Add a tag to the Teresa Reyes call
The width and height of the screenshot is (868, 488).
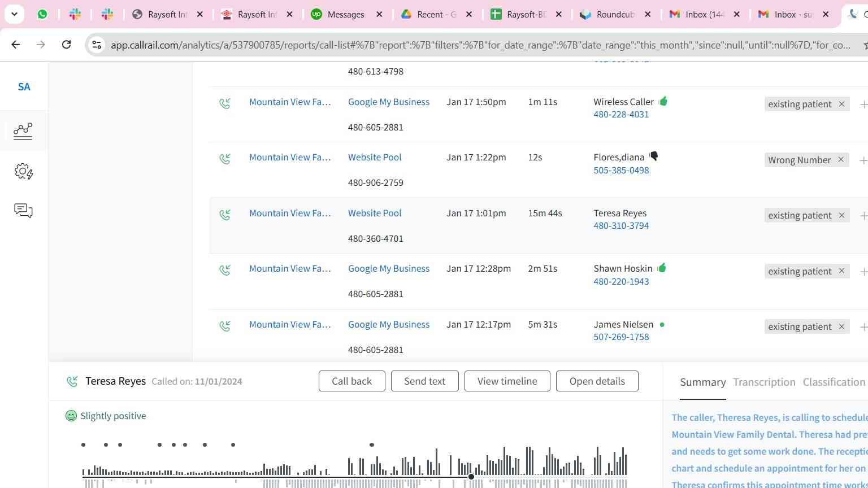863,216
